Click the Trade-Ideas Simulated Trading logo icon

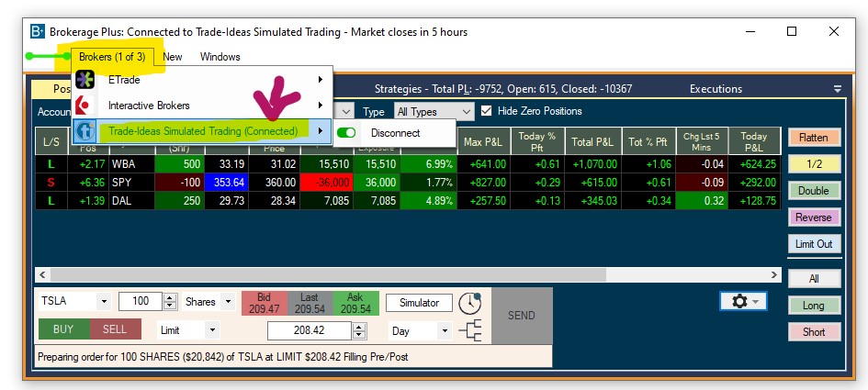pyautogui.click(x=85, y=131)
